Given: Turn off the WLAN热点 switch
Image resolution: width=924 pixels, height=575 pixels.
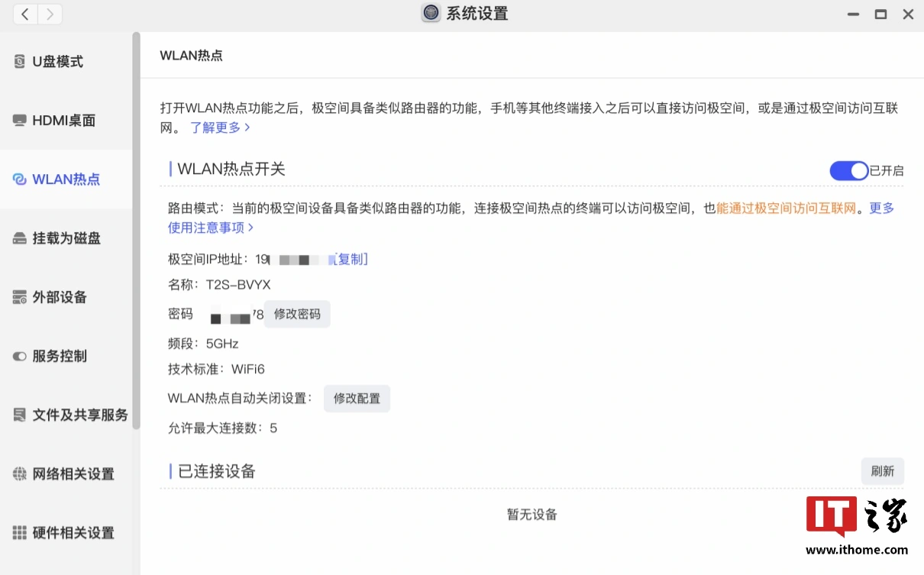Looking at the screenshot, I should coord(848,171).
